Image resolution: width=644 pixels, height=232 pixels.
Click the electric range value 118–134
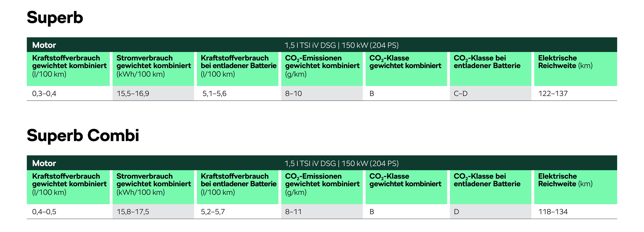(553, 212)
